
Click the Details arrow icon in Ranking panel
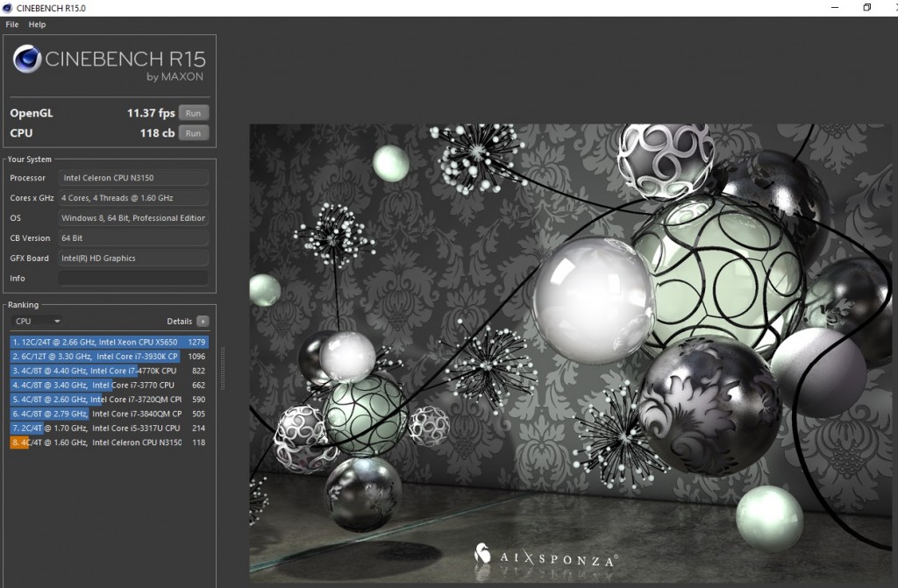(201, 321)
